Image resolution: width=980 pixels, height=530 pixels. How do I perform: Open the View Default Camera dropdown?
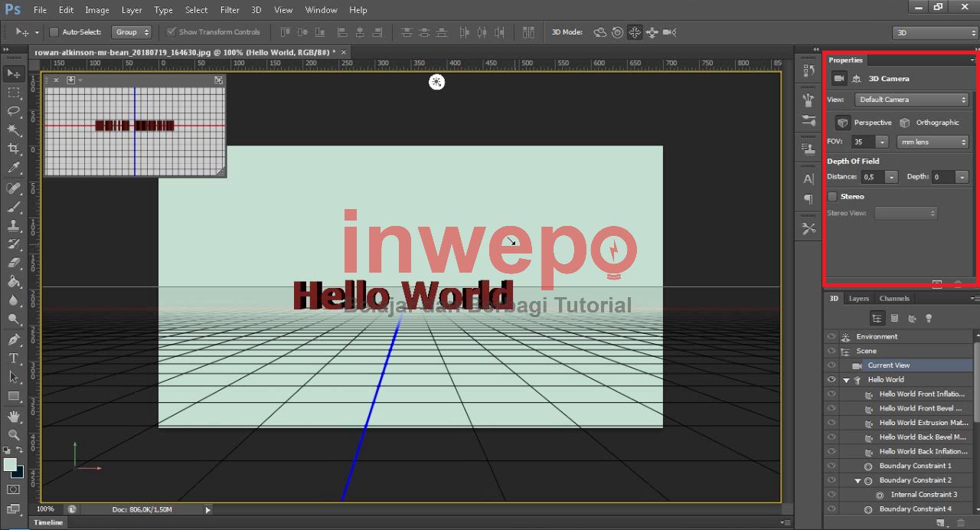(912, 100)
